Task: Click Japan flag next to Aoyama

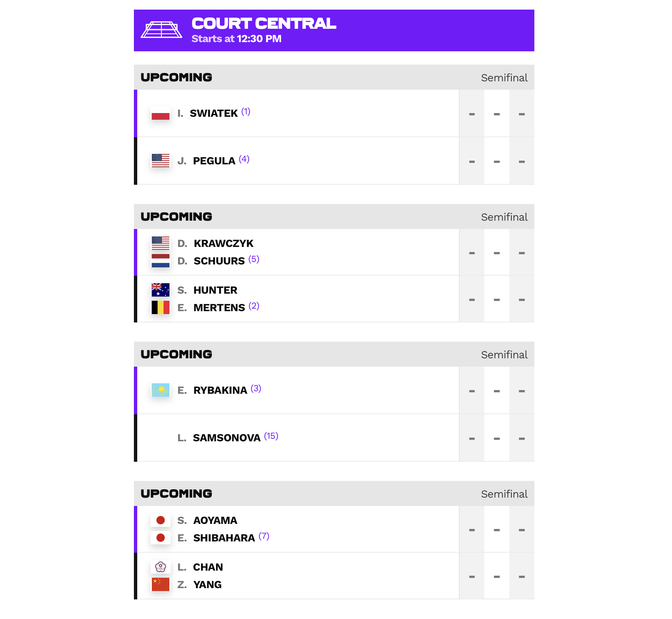Action: point(161,520)
